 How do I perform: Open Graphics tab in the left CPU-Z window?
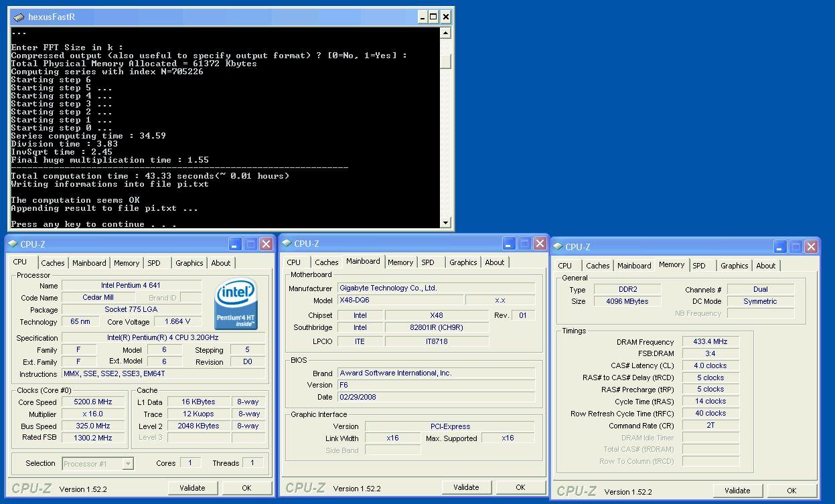(189, 263)
